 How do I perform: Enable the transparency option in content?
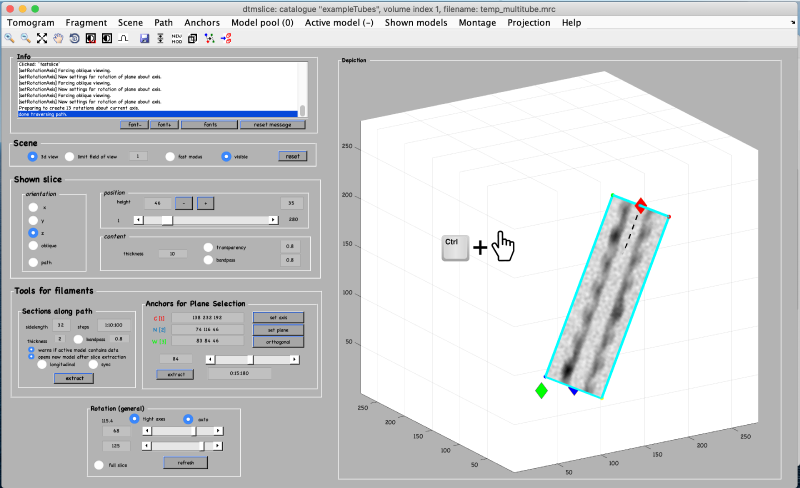(x=208, y=246)
